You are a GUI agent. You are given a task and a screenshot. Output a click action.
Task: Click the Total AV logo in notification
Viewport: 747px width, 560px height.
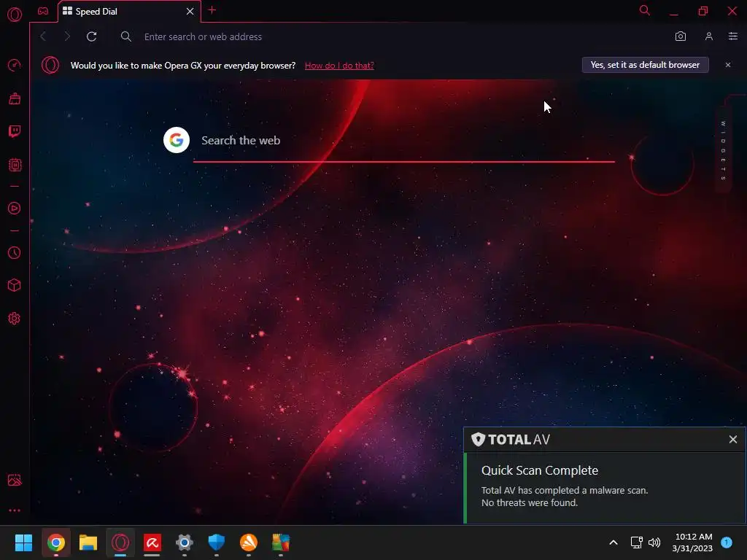point(510,439)
